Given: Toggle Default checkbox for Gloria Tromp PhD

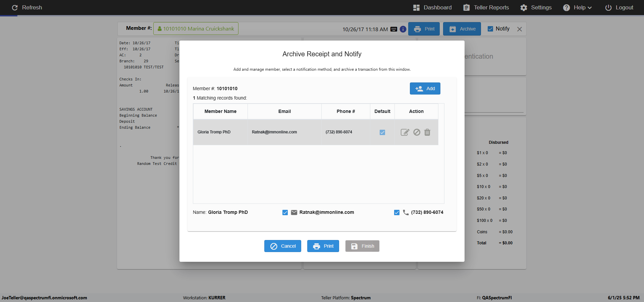Looking at the screenshot, I should tap(382, 132).
